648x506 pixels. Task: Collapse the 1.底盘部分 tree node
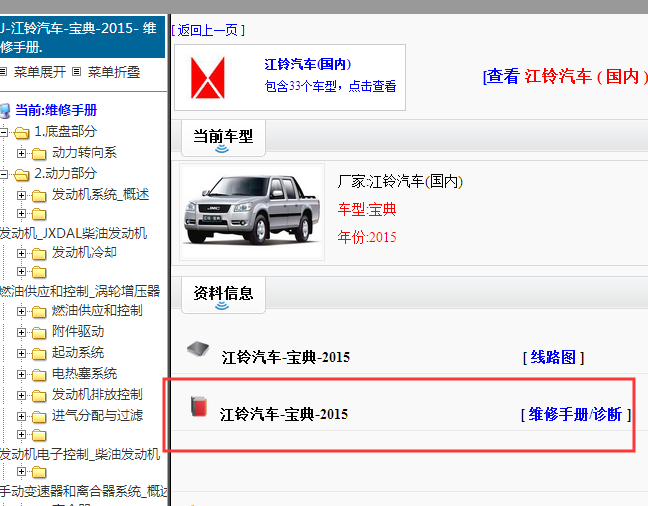tap(4, 132)
